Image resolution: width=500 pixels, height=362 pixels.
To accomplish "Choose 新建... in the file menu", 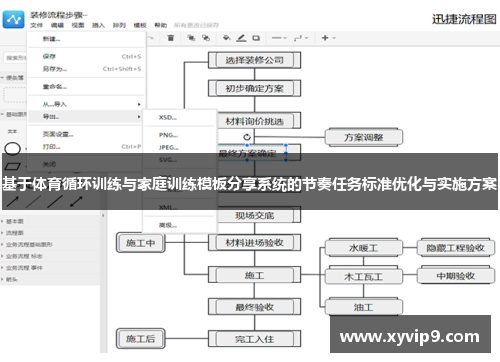I will (x=86, y=39).
